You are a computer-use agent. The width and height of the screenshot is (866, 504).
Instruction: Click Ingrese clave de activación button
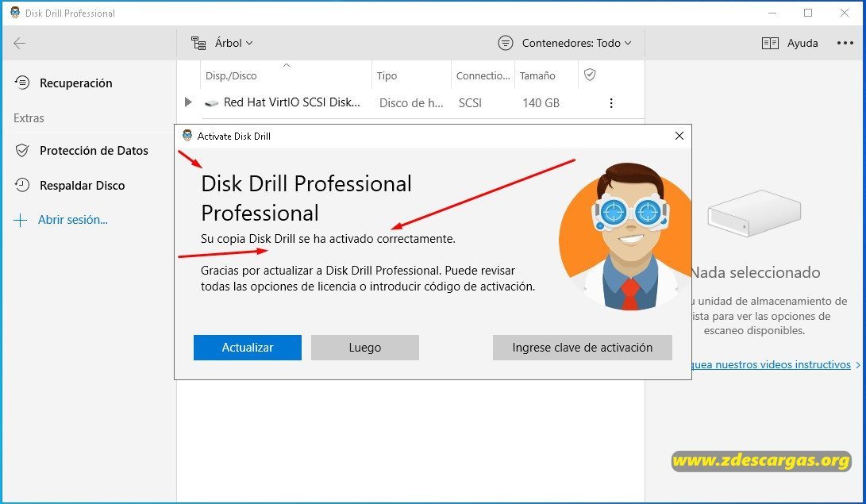coord(582,348)
